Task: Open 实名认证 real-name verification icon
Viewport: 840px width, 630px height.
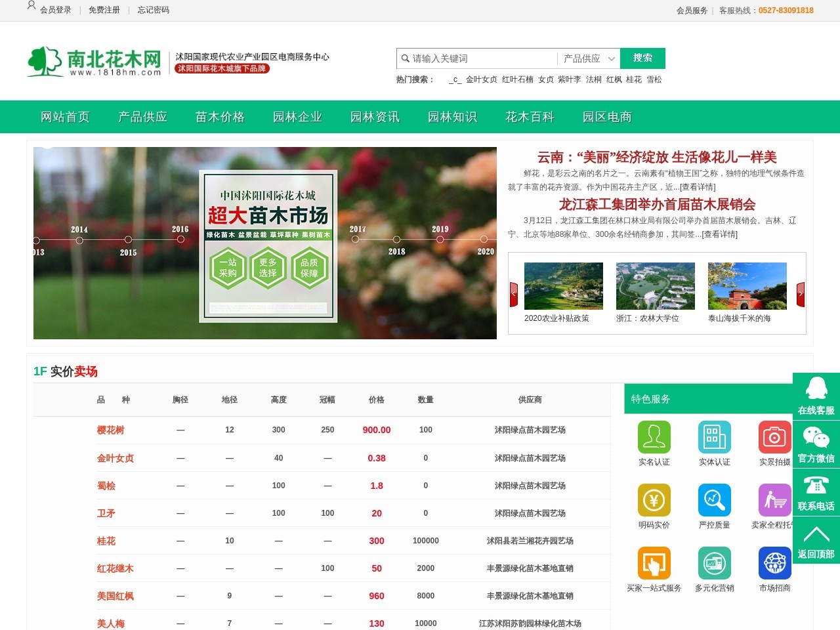Action: 654,436
